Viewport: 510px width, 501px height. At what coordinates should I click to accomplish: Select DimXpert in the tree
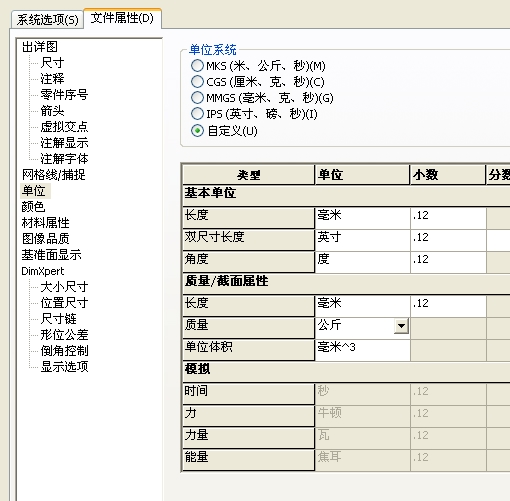(x=43, y=271)
